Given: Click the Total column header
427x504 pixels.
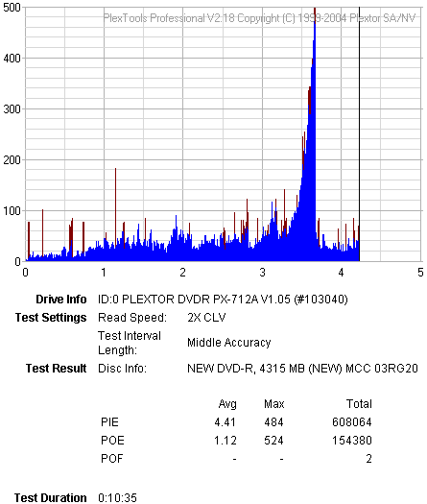Looking at the screenshot, I should point(359,404).
